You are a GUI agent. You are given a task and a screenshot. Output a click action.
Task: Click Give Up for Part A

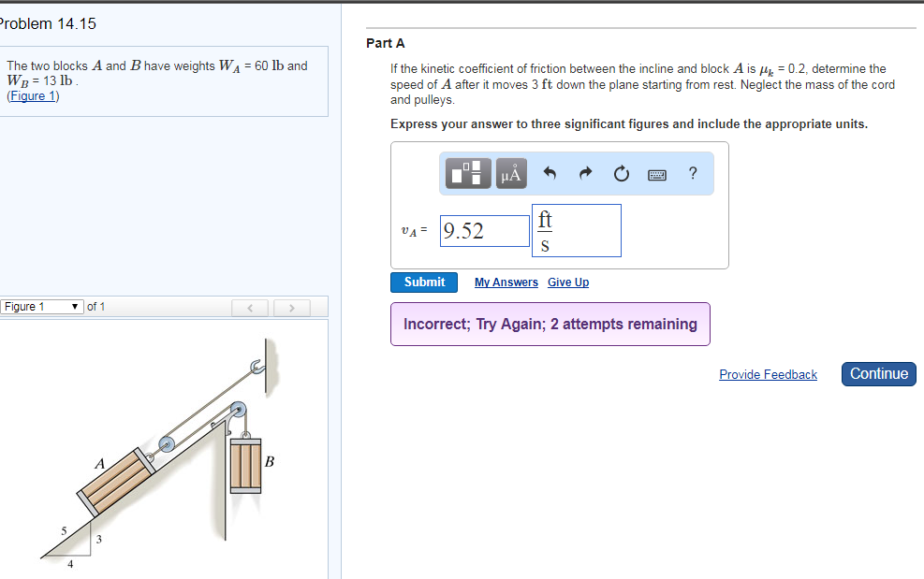tap(567, 282)
